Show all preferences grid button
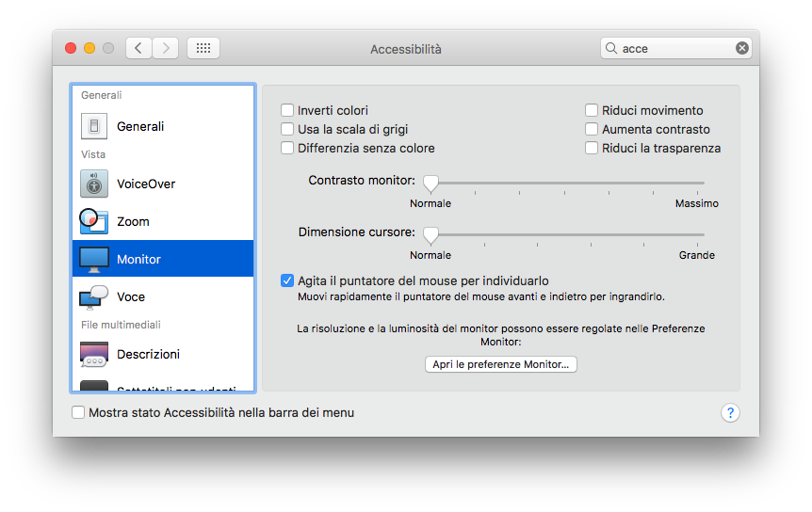The image size is (812, 512). (203, 48)
